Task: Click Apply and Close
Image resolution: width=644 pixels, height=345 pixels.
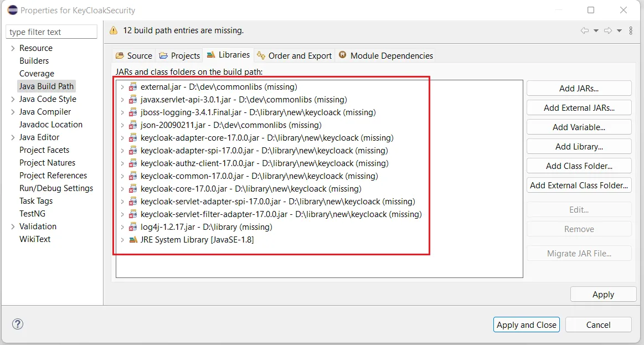Action: [x=526, y=325]
